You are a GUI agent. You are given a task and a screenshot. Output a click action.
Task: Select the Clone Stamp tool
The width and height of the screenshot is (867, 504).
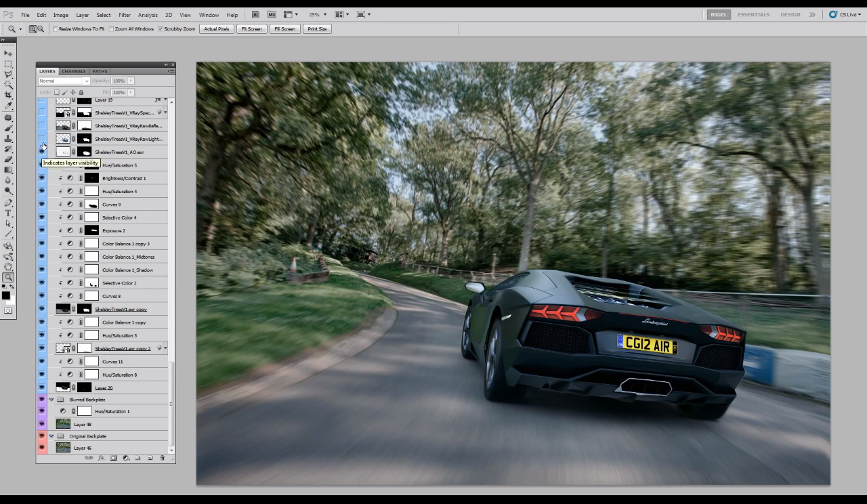point(8,138)
